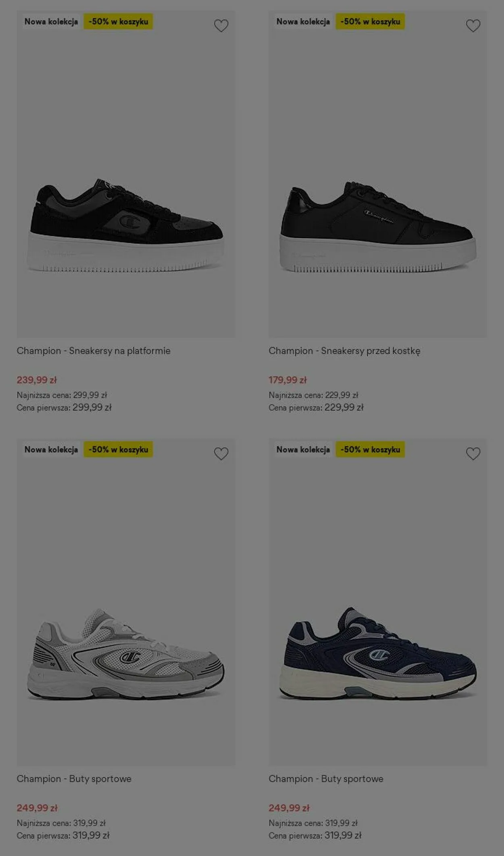Click the -50% w koszyku badge on grey shoes
This screenshot has height=856, width=504.
pos(118,449)
